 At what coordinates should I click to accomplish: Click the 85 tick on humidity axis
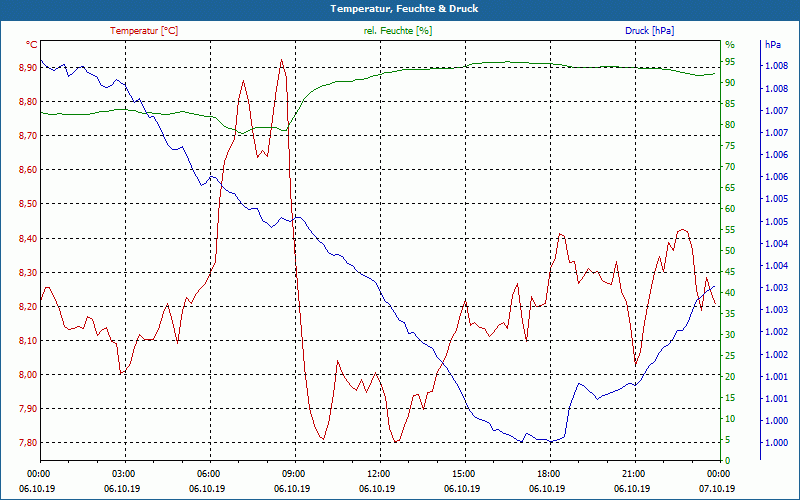(x=730, y=104)
